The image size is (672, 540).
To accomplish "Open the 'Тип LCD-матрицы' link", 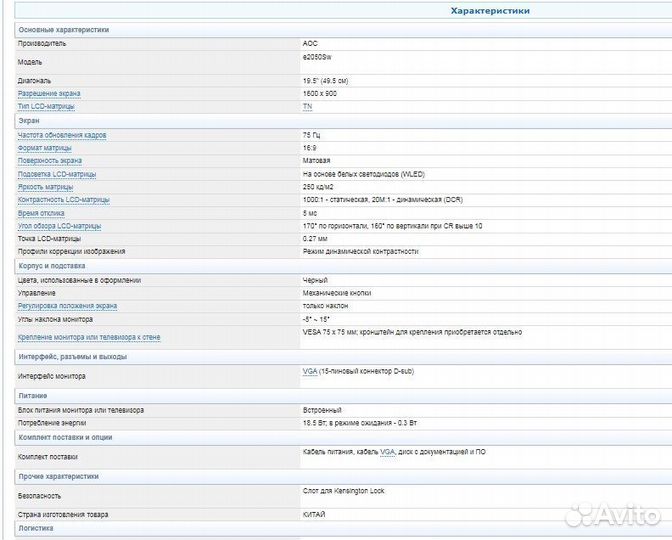I will (46, 106).
